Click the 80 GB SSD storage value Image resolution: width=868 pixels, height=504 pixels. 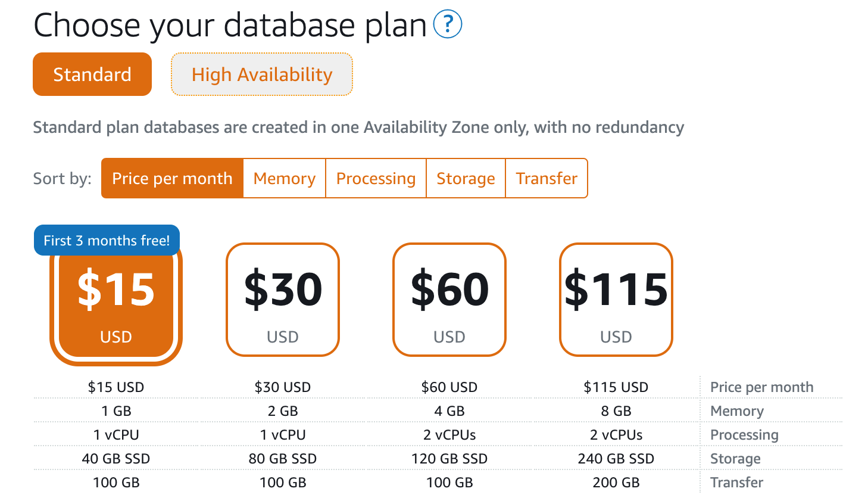click(283, 459)
